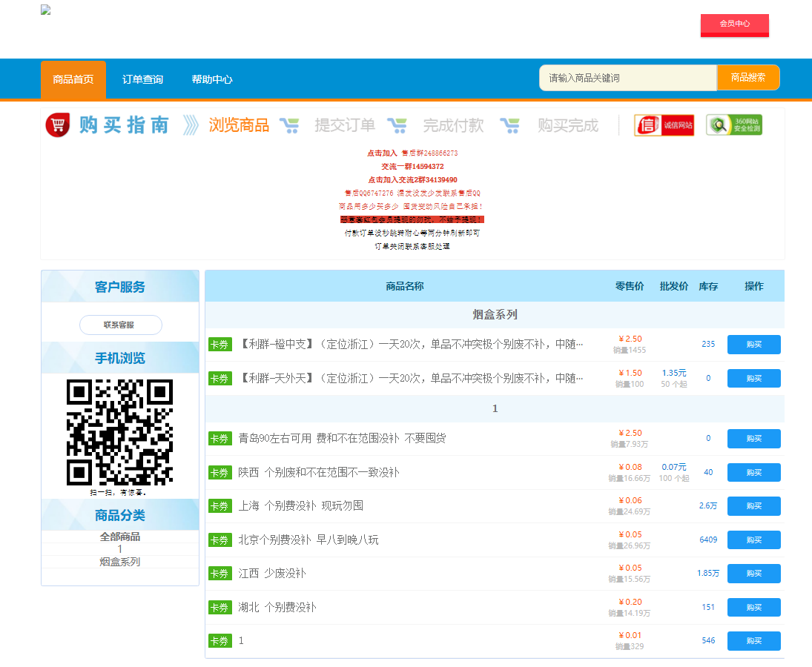This screenshot has height=667, width=812.
Task: Click the 卡券 tag for 青岛90左右可用
Action: pos(220,439)
